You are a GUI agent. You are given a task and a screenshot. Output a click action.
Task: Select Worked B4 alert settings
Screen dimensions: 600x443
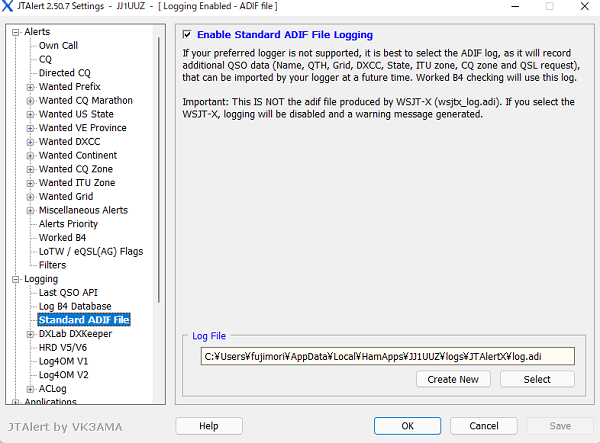pos(62,238)
